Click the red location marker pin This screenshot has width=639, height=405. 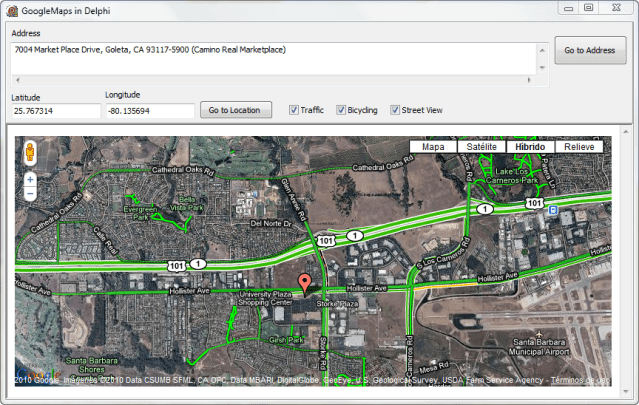[x=305, y=282]
